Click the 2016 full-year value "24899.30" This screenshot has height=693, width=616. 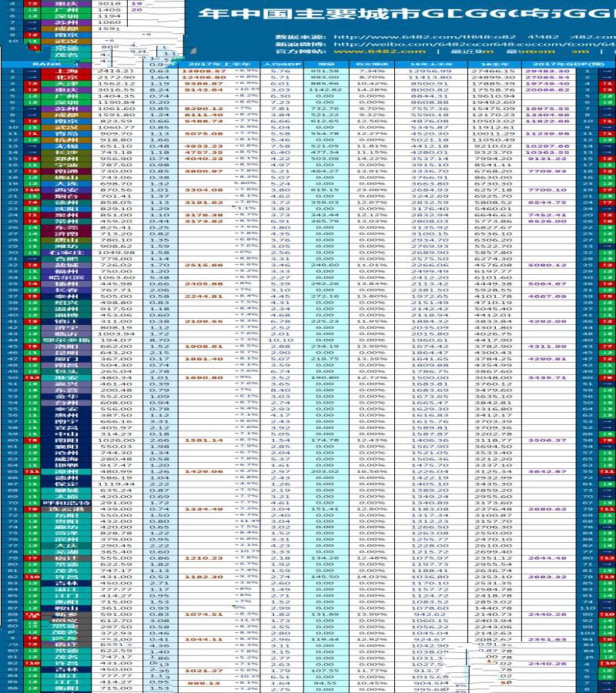[493, 77]
